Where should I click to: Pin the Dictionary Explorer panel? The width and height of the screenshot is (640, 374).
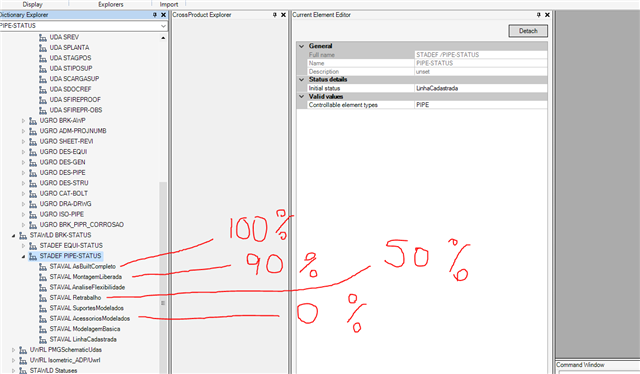point(155,15)
